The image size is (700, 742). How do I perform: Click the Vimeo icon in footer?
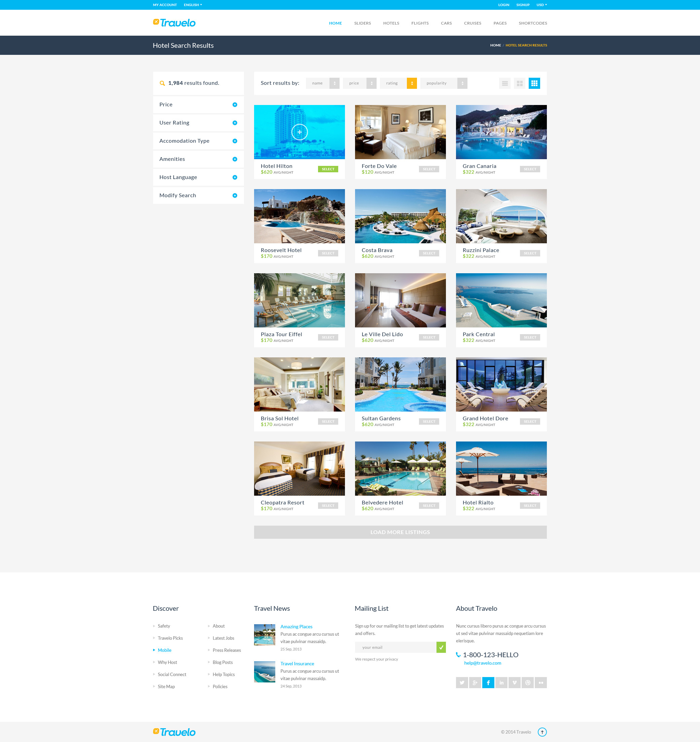tap(515, 682)
